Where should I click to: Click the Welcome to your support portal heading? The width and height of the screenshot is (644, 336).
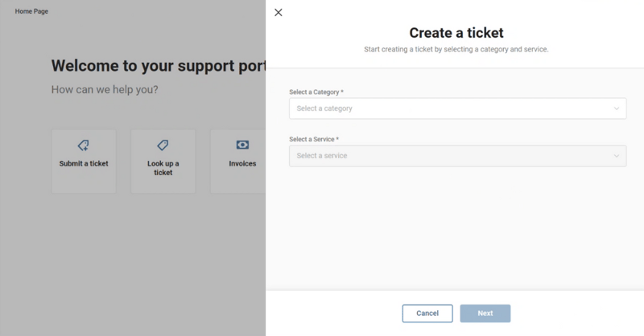159,66
